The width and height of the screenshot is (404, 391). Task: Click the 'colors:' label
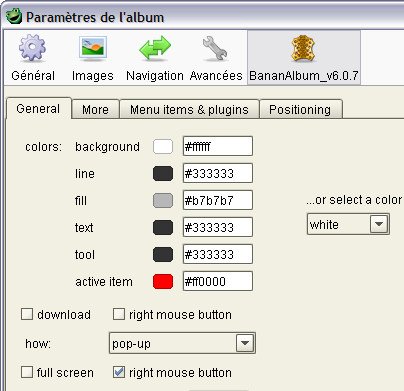[x=43, y=147]
